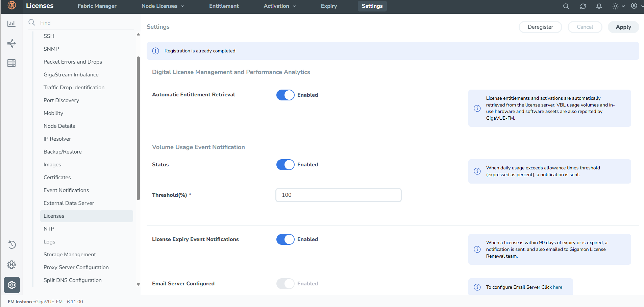Open the history clock icon in sidebar

click(12, 244)
